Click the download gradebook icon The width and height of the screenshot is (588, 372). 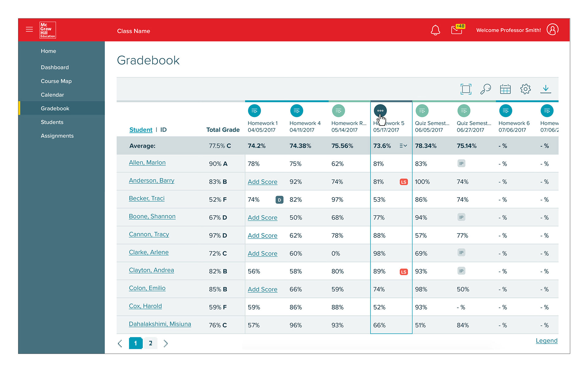545,89
